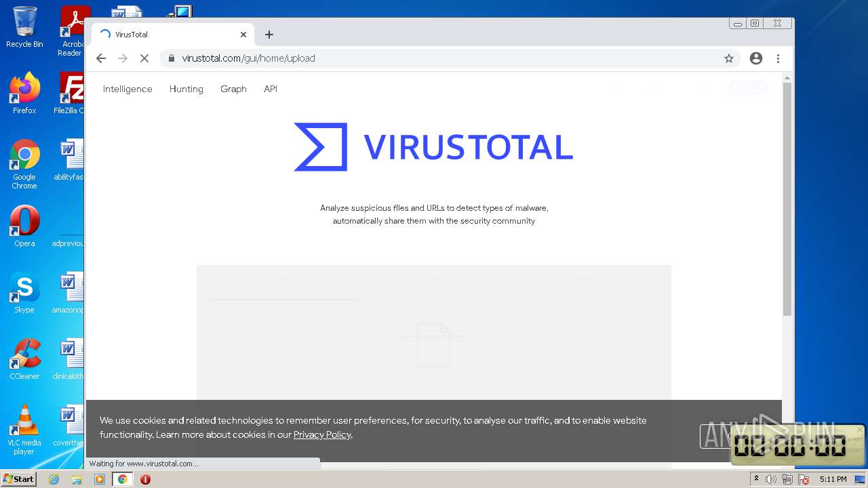Open the coverthe Word document icon
The image size is (868, 488).
click(68, 425)
